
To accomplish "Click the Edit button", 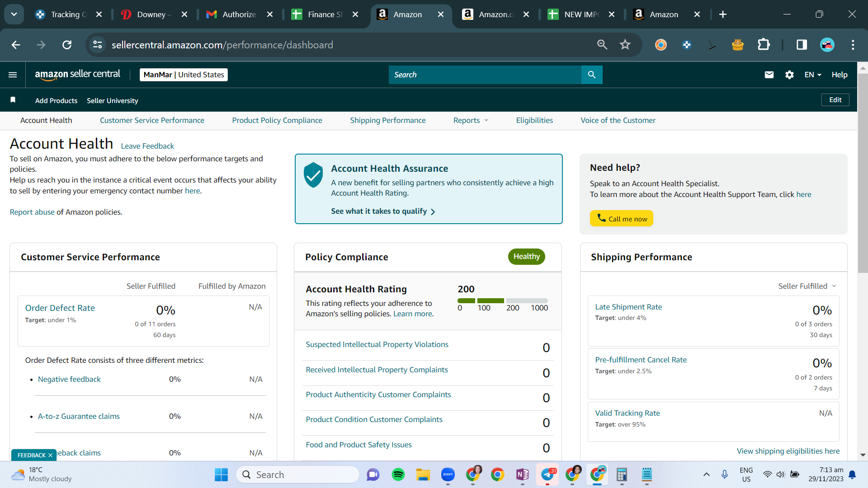I will coord(835,100).
